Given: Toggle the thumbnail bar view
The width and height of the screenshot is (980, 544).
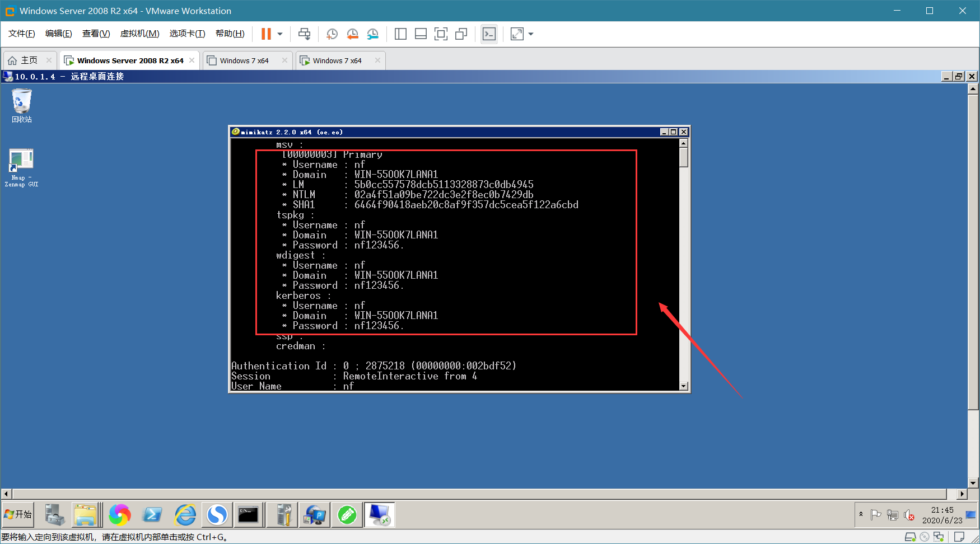Looking at the screenshot, I should pyautogui.click(x=421, y=34).
